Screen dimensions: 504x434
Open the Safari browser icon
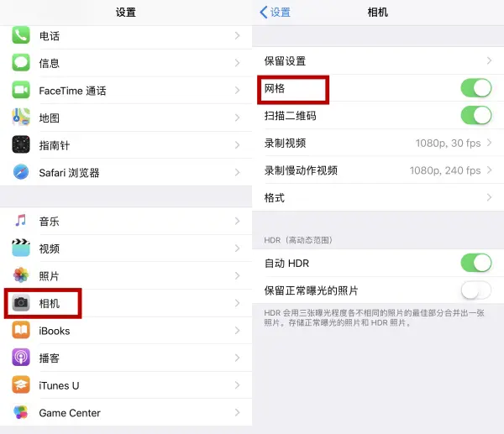[21, 172]
